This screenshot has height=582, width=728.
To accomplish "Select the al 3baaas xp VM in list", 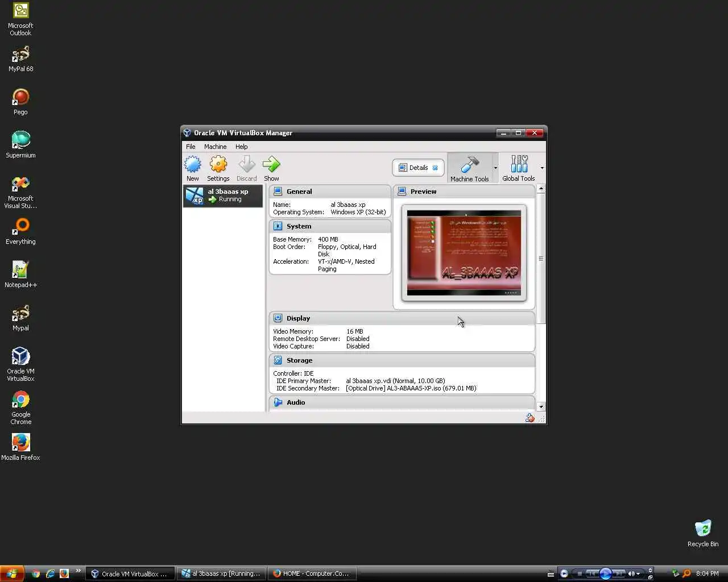I will [x=223, y=196].
